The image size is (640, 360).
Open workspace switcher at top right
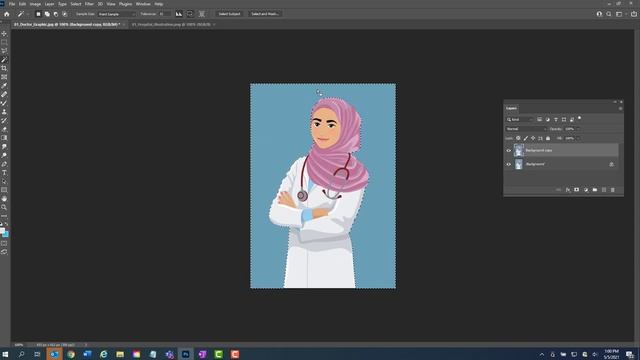pyautogui.click(x=620, y=14)
